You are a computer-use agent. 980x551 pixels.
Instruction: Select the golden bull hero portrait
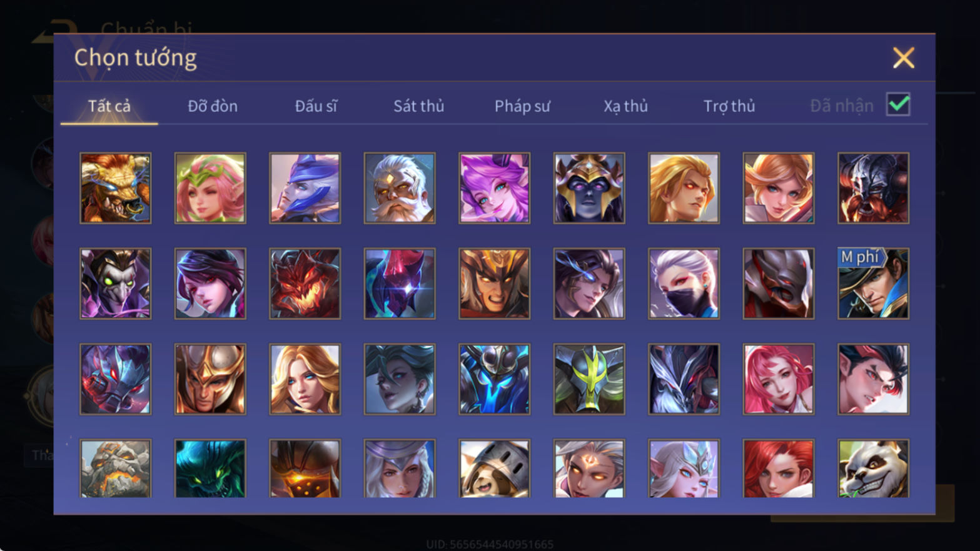[x=116, y=188]
